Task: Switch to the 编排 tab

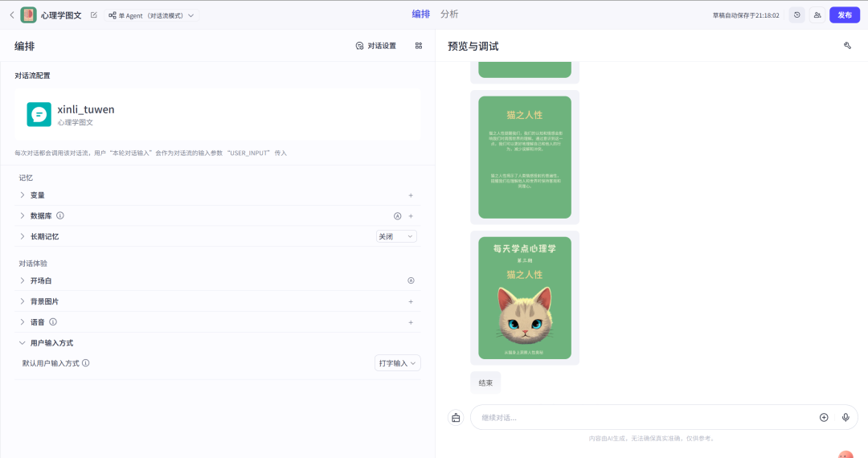Action: pos(420,14)
